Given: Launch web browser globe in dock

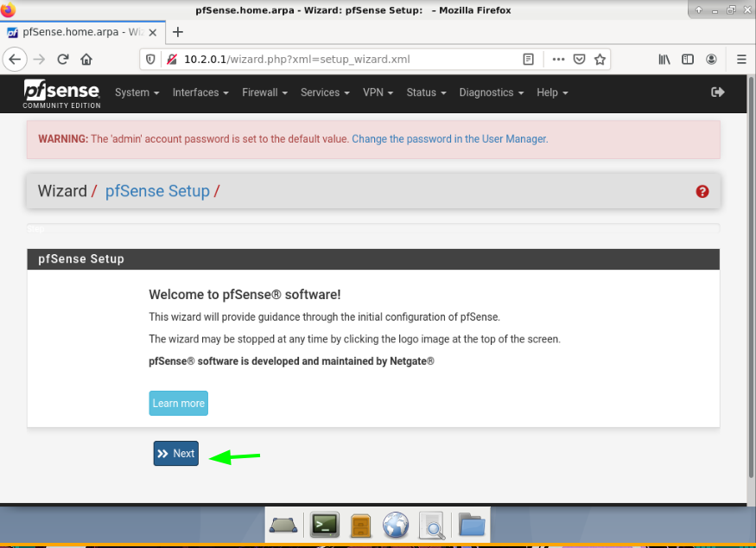Looking at the screenshot, I should [396, 525].
